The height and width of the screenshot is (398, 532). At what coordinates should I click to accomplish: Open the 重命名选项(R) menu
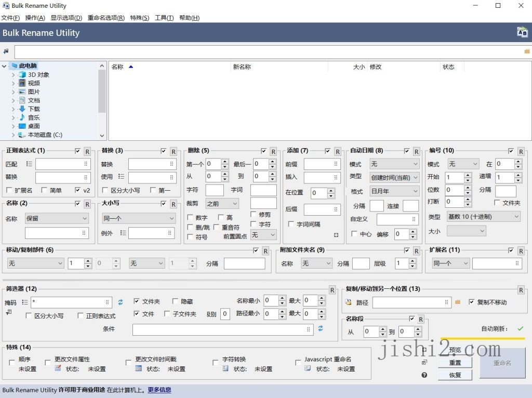pyautogui.click(x=106, y=18)
